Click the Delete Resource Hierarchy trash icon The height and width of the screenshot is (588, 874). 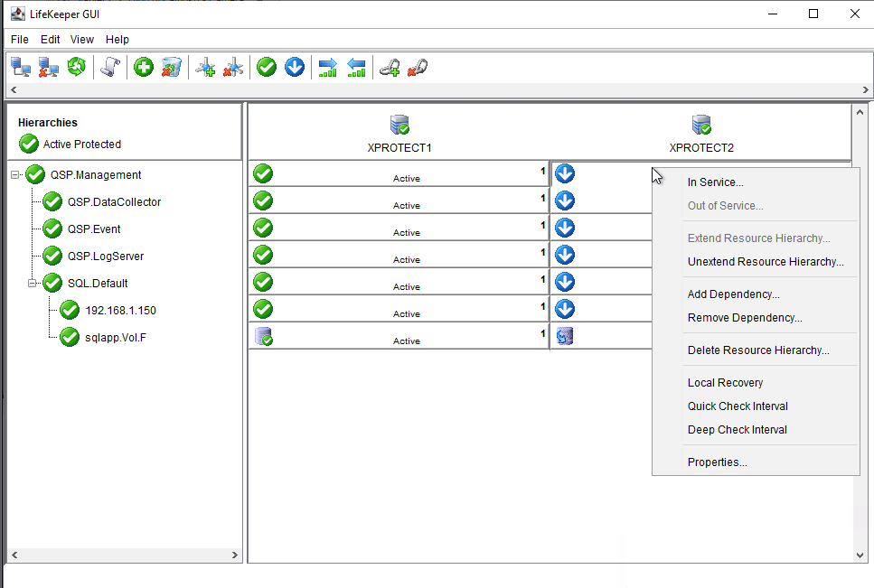[172, 68]
